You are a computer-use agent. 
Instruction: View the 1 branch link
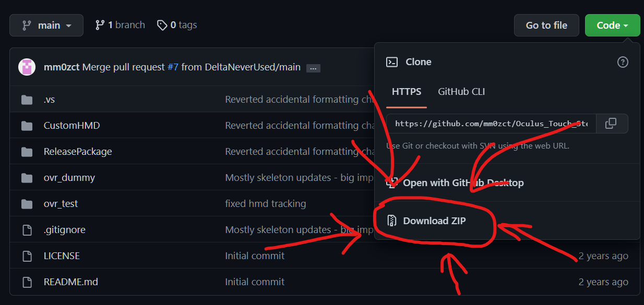pyautogui.click(x=120, y=25)
